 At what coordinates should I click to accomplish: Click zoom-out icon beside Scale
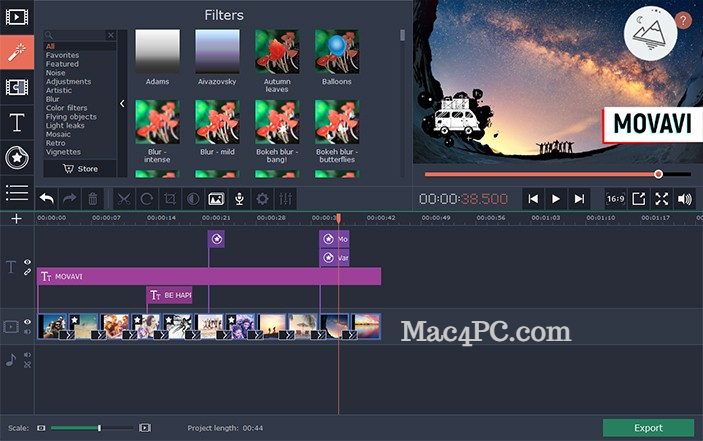click(x=41, y=428)
